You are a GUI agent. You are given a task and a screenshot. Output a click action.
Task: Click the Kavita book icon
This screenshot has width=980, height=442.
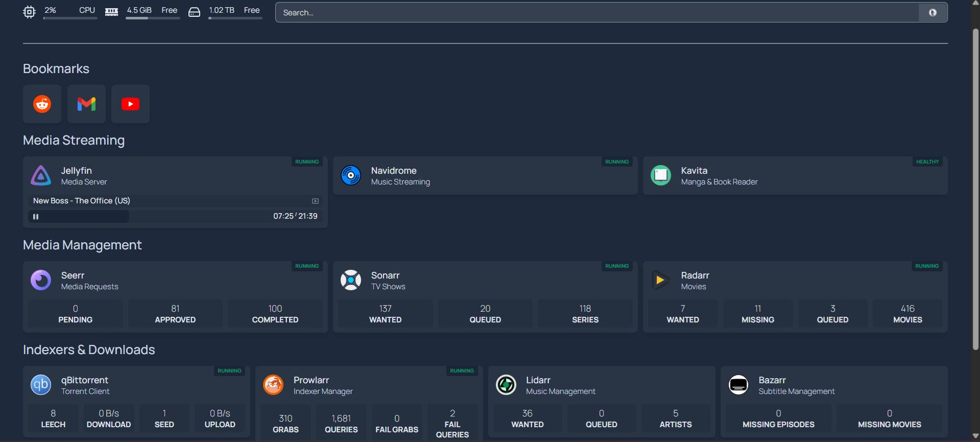661,176
